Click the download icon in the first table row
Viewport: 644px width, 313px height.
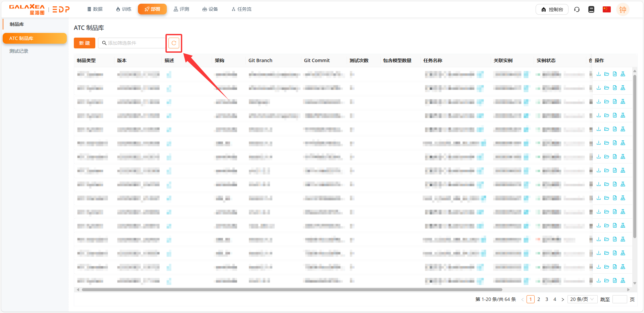(598, 74)
